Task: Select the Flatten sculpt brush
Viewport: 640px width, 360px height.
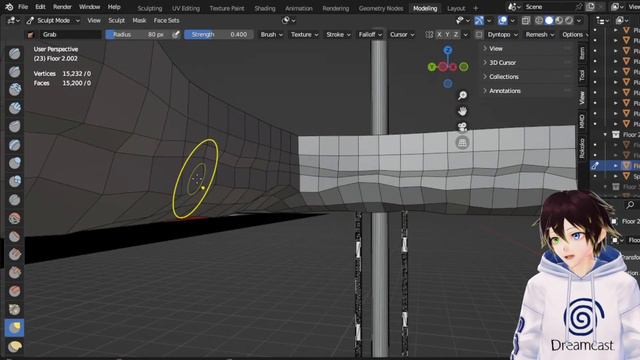Action: [x=14, y=236]
